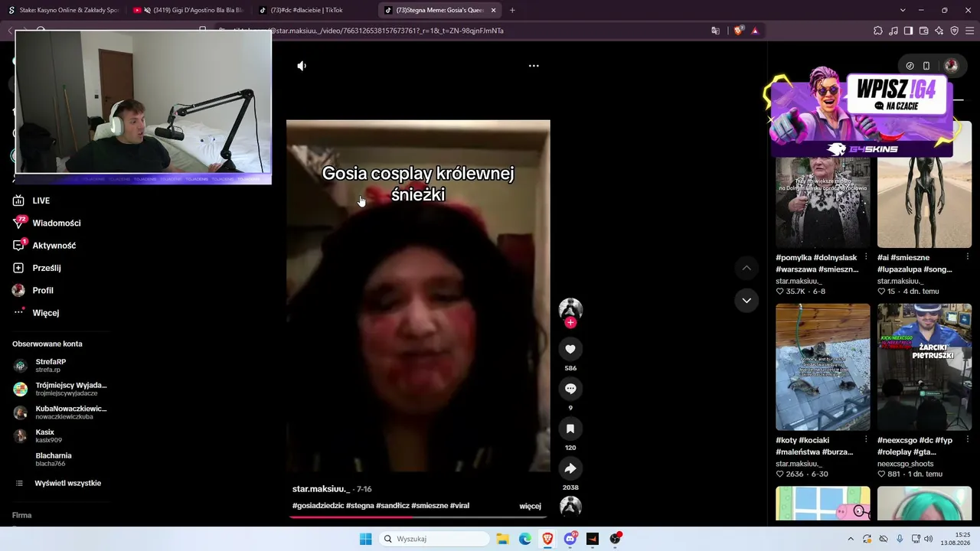Mute the TikTok video sound
The width and height of the screenshot is (980, 551).
pos(302,66)
